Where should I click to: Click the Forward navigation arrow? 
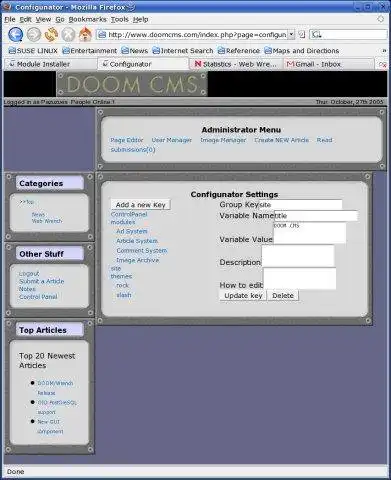34,34
